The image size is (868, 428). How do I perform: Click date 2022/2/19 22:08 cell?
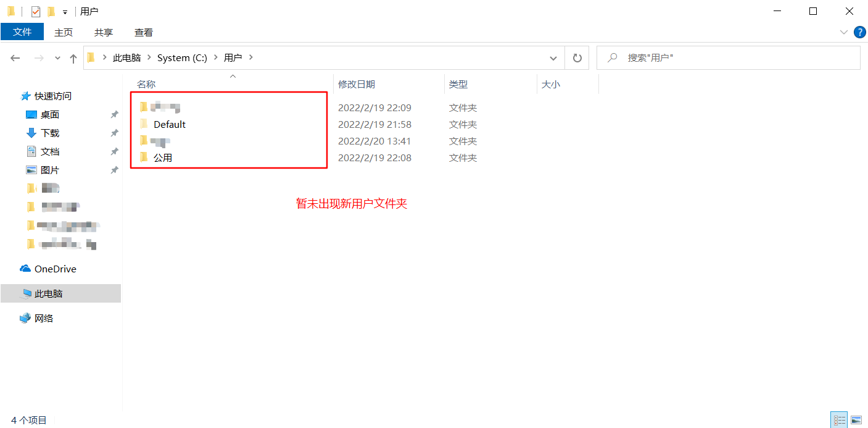point(374,157)
